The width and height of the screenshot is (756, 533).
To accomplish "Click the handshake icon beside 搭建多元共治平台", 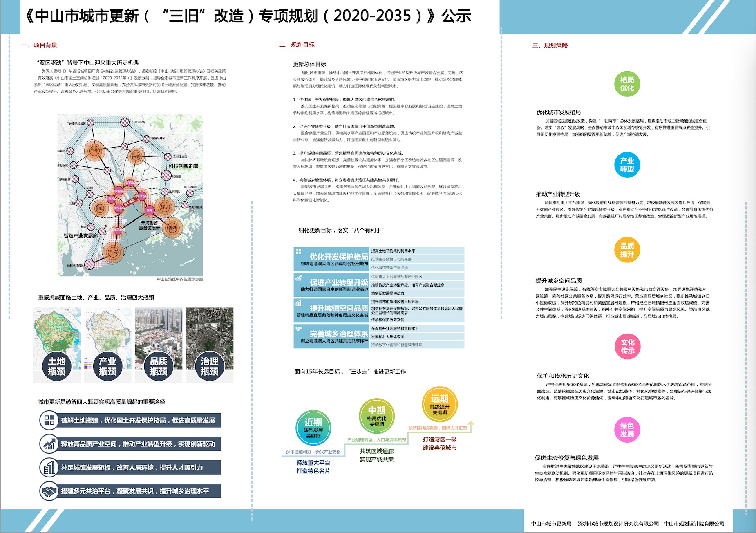I will 49,491.
